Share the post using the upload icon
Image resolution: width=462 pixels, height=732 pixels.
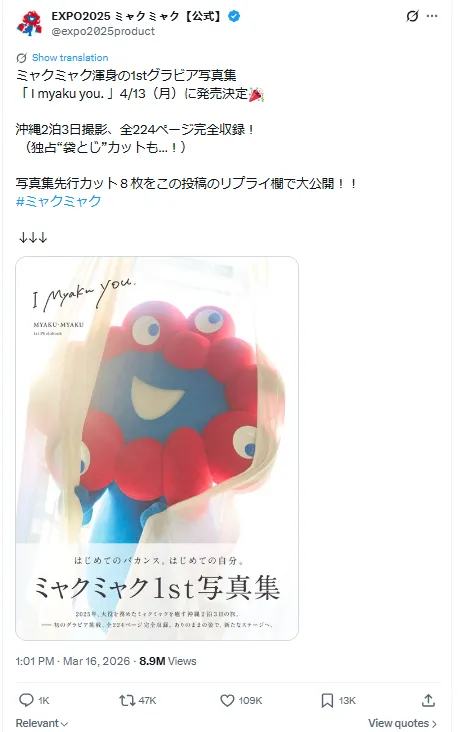[428, 700]
